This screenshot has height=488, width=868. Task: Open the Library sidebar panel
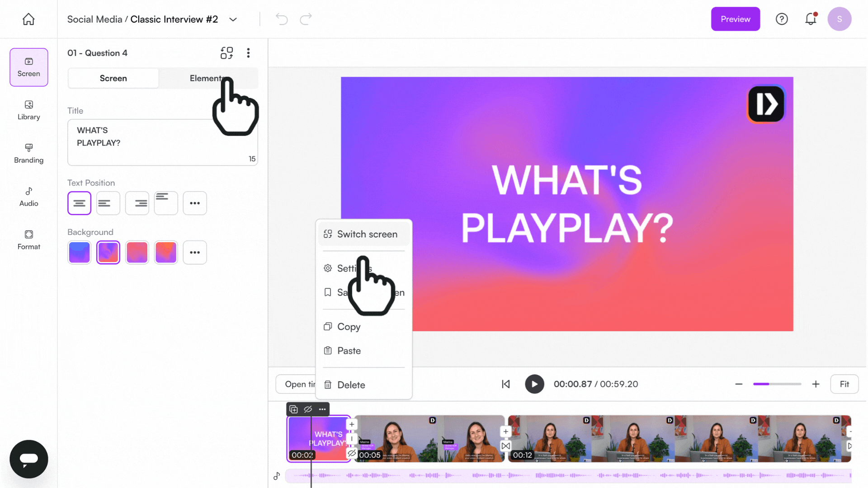click(x=28, y=110)
